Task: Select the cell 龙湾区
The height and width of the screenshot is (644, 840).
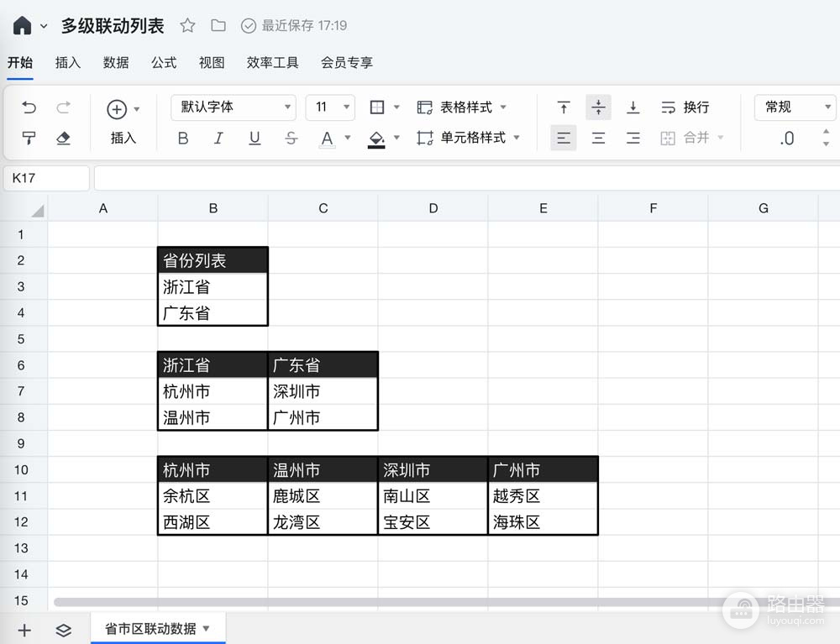Action: pyautogui.click(x=323, y=522)
